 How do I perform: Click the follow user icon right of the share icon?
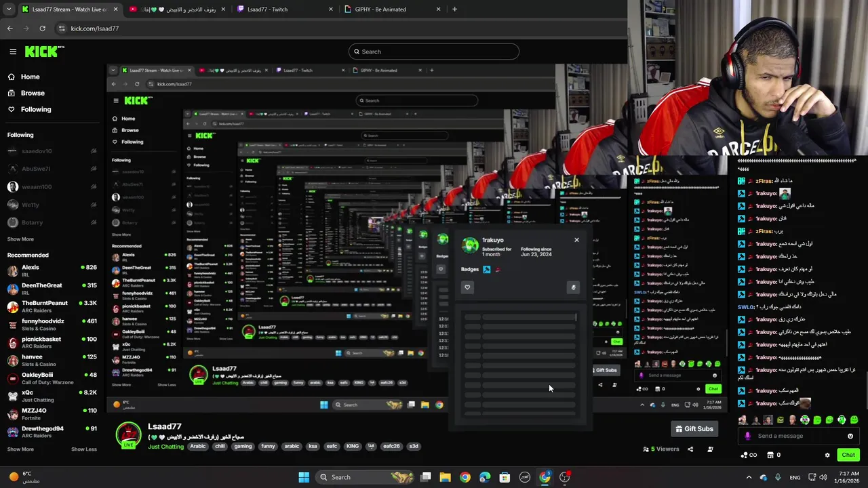710,449
